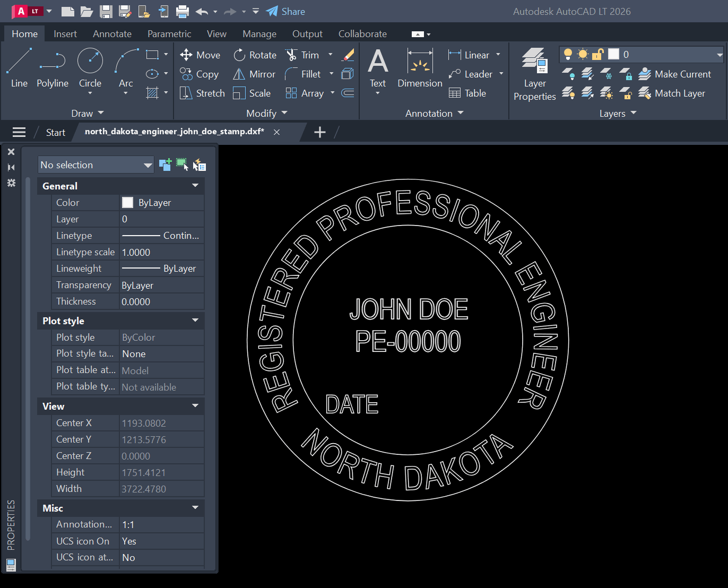Select the Polyline tool
This screenshot has width=728, height=588.
(x=53, y=68)
